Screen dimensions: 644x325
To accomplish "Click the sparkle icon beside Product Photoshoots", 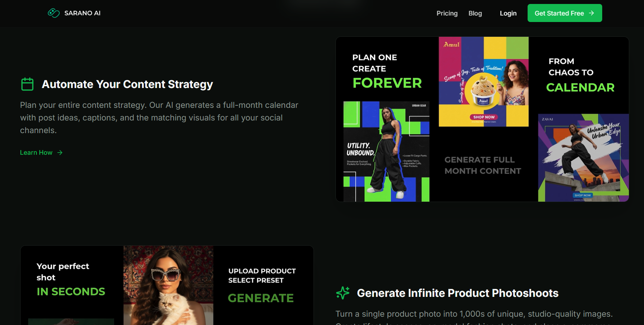I will point(343,293).
